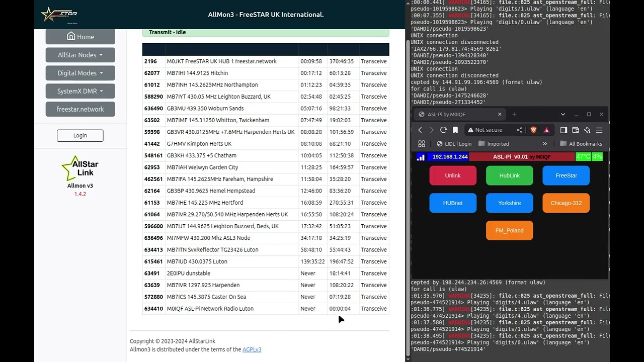Click the Not secure warning indicator

(485, 130)
